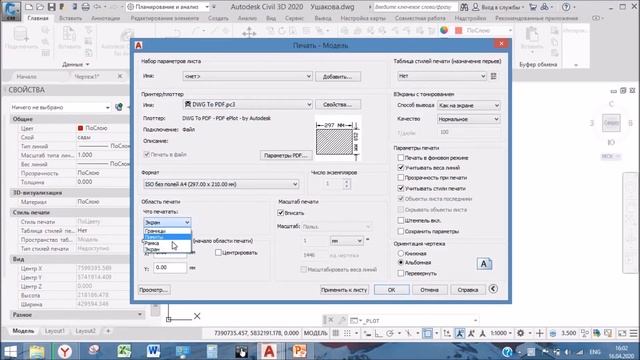Viewport: 640px width, 360px height.
Task: Open printer Properties button
Action: point(338,104)
